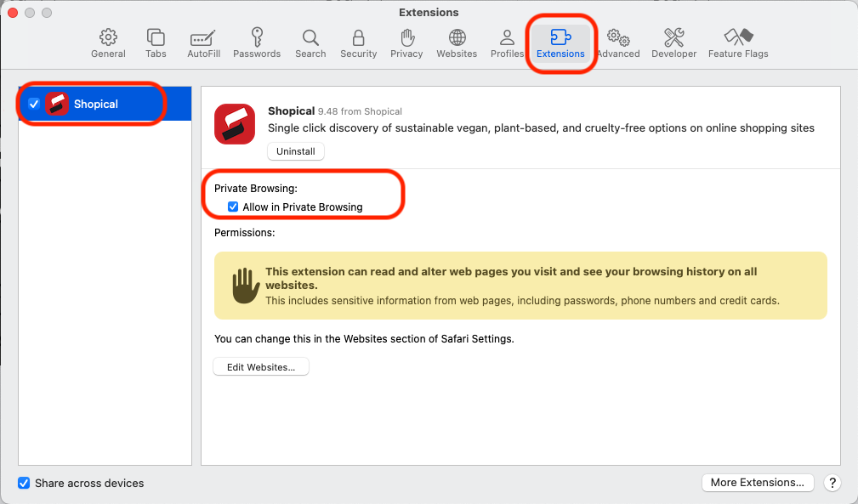Click the Uninstall button
The height and width of the screenshot is (504, 858).
click(295, 151)
